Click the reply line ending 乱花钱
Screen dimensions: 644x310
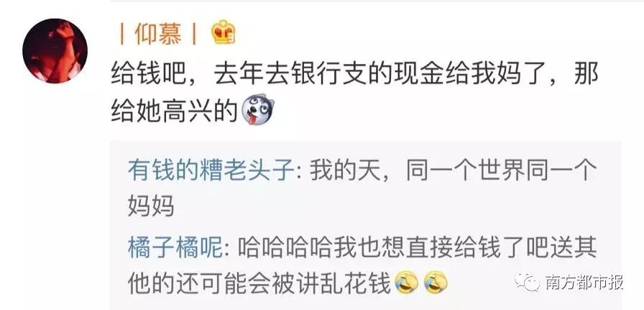point(259,283)
